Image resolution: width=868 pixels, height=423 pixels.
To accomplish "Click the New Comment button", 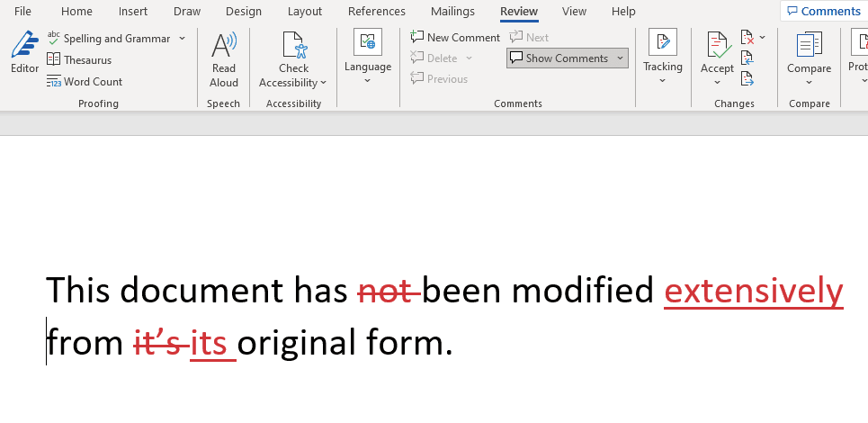I will click(455, 38).
